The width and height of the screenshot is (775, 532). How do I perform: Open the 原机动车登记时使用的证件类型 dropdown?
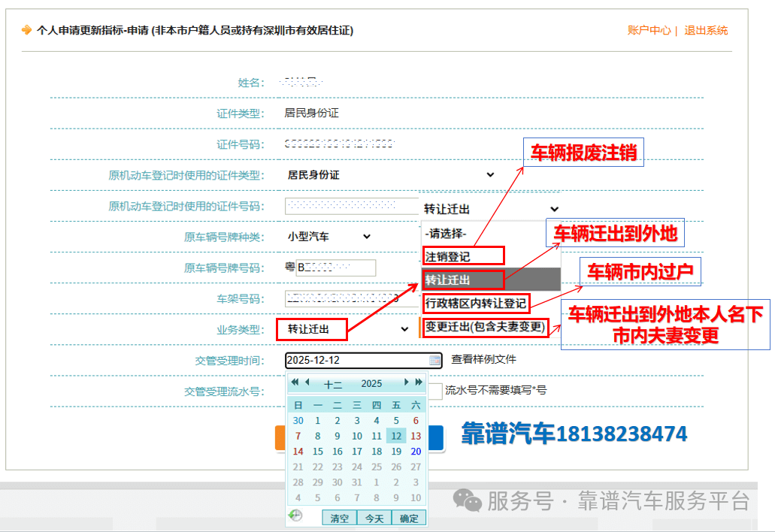click(390, 175)
